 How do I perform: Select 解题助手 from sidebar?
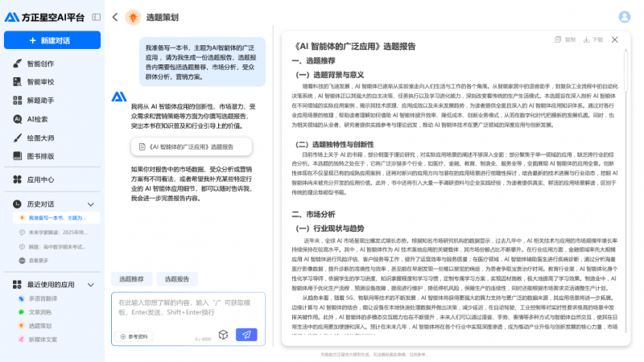40,101
